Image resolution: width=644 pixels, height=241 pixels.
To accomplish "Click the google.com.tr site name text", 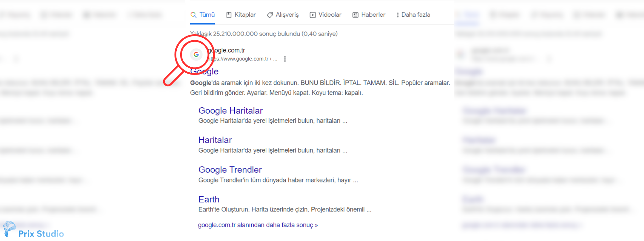I will pyautogui.click(x=226, y=50).
